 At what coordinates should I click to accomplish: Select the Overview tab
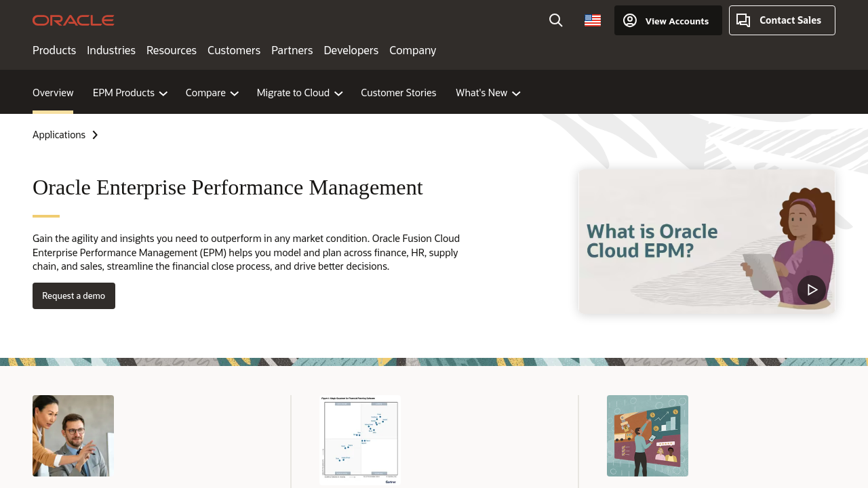click(x=53, y=93)
